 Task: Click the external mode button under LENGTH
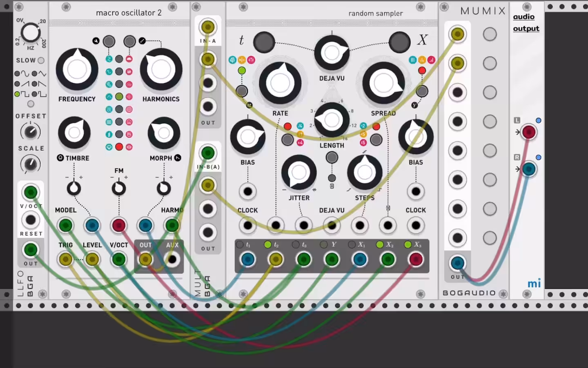coord(332,157)
